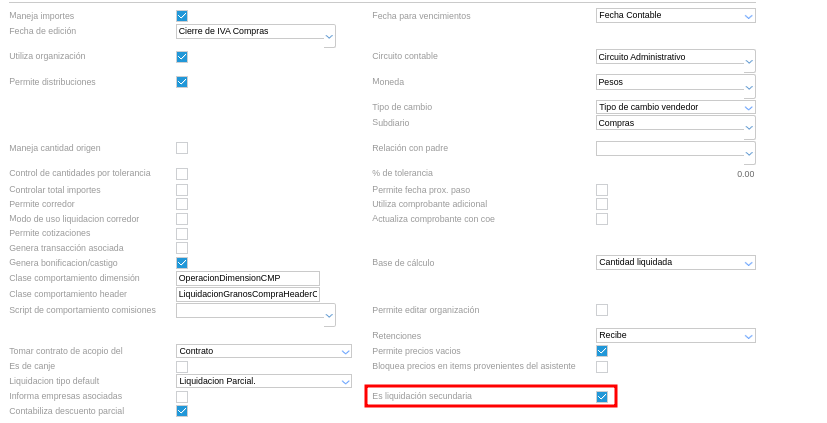This screenshot has height=423, width=827.
Task: Check Control de cantidades por tolerancia
Action: tap(182, 174)
